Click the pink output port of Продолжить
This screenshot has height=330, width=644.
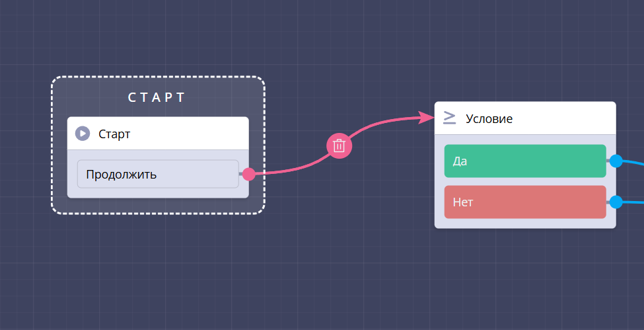tap(248, 174)
